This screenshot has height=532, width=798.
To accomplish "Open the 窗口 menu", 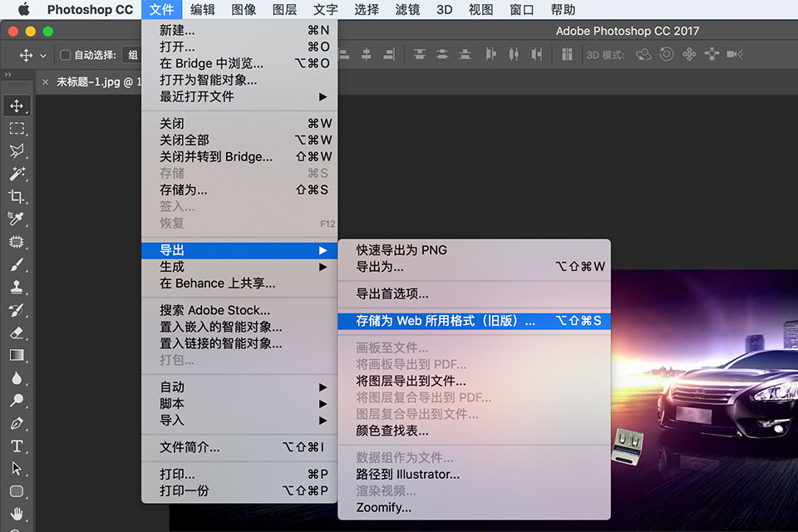I will coord(521,10).
